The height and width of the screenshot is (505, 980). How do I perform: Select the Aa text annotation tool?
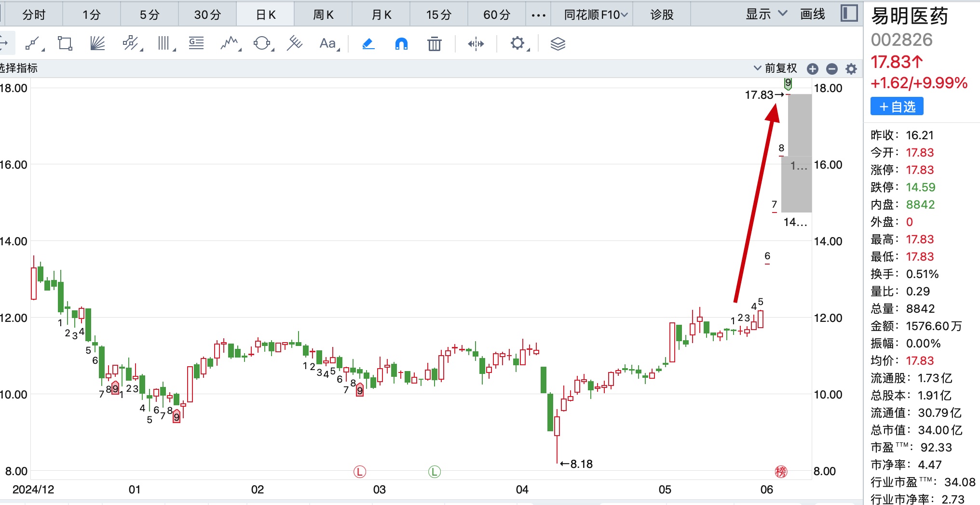[328, 44]
